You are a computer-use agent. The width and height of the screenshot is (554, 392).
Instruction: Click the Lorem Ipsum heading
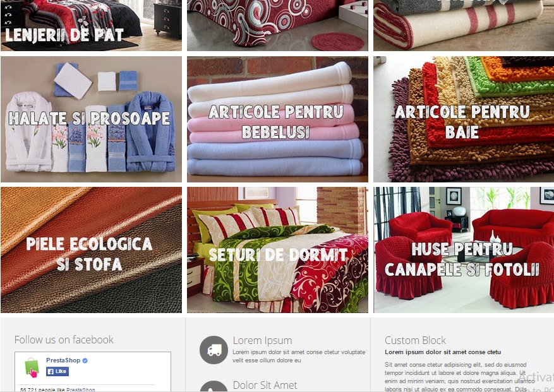(262, 340)
